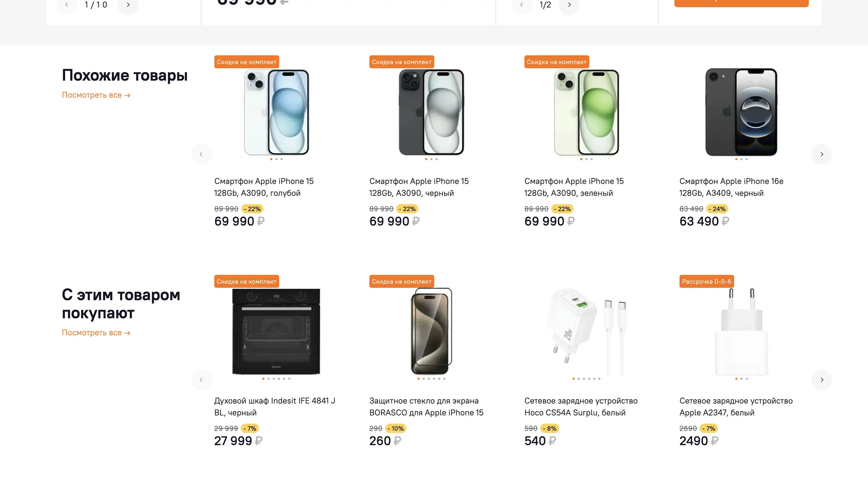Click Hoco CS54A charger product image
This screenshot has width=868, height=488.
coord(586,331)
